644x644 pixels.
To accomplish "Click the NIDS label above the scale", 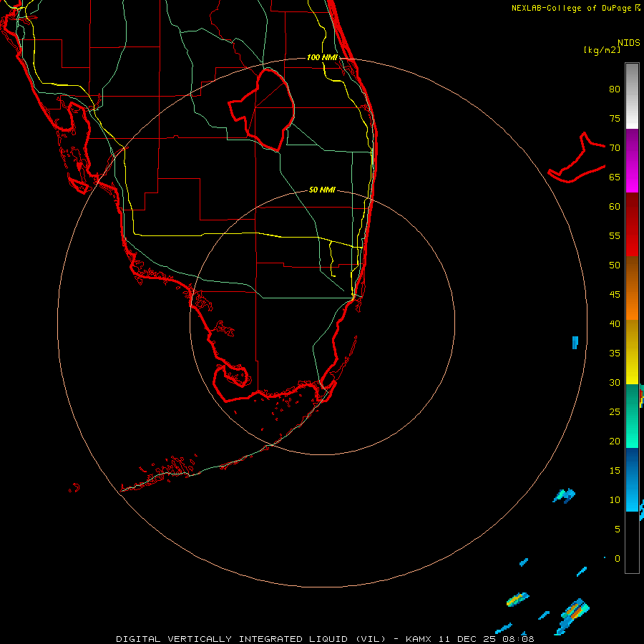I will [x=629, y=42].
